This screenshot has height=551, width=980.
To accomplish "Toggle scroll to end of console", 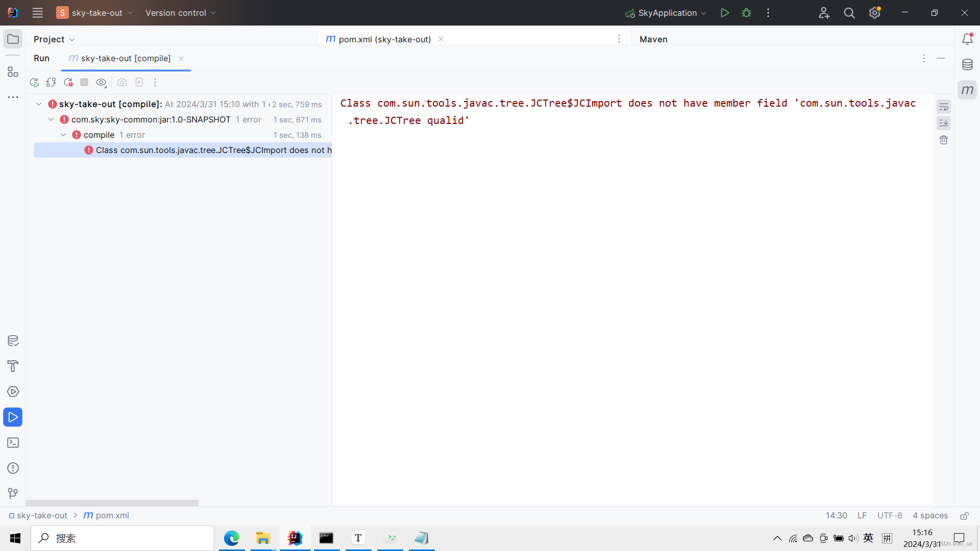I will (944, 123).
